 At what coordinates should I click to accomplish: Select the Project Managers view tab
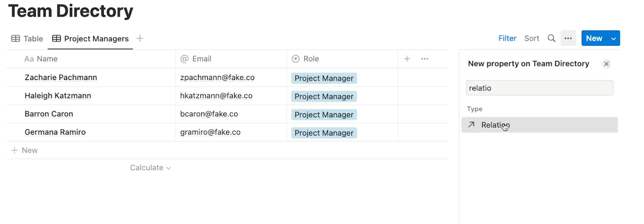coord(91,39)
